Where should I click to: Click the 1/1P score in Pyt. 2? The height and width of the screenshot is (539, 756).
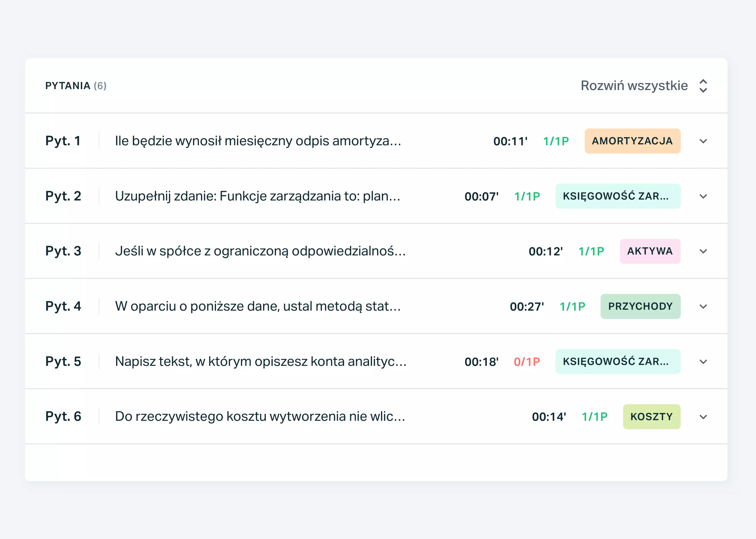pos(527,197)
